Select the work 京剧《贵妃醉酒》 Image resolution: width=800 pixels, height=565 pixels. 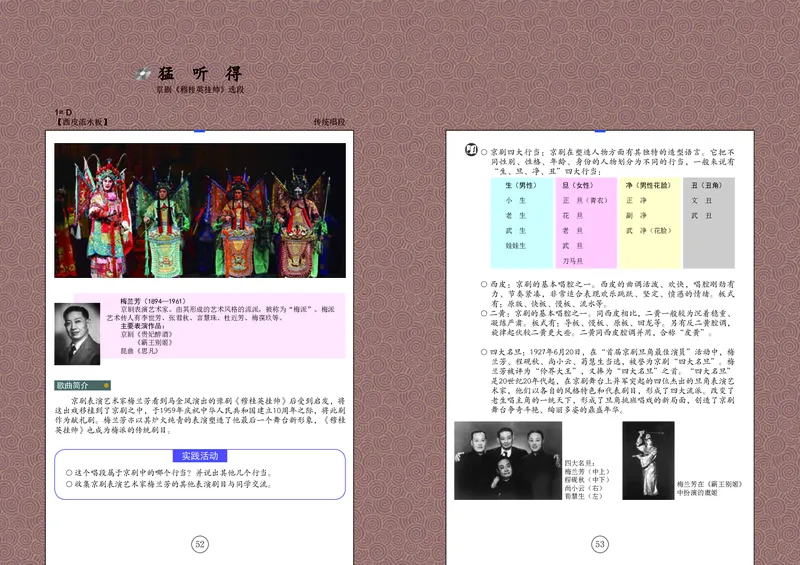pyautogui.click(x=146, y=334)
